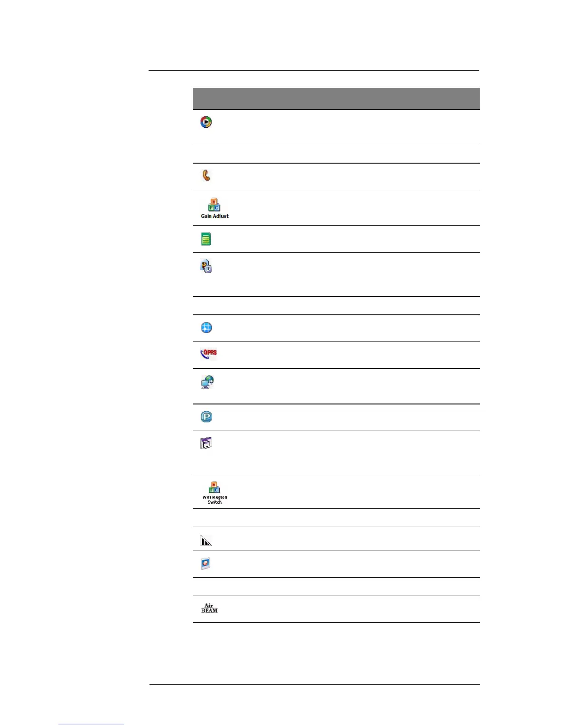
Task: Click the Gain Adjust caption text
Action: [x=215, y=216]
